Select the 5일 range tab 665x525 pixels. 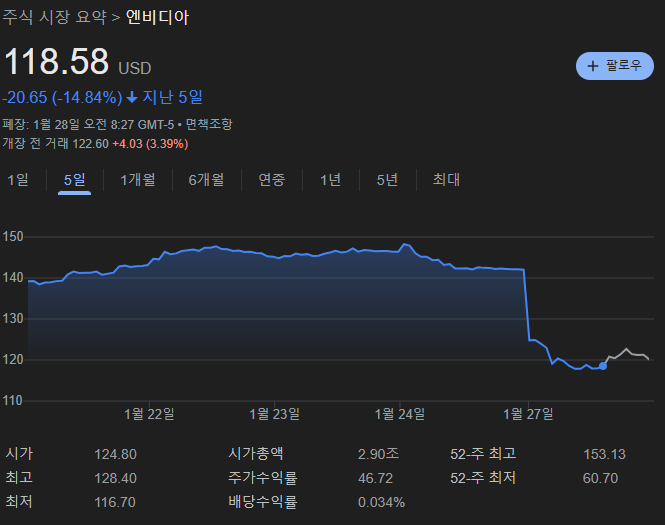[x=75, y=180]
